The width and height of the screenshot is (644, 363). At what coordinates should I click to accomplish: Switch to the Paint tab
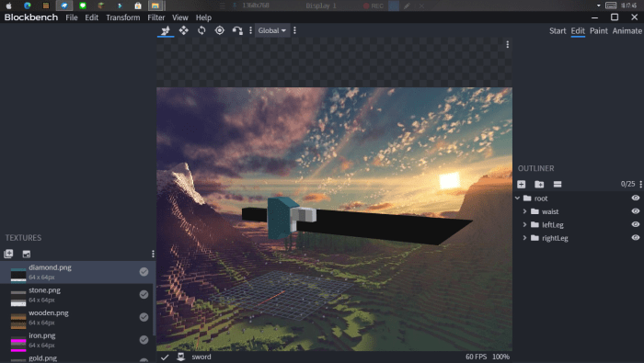[x=598, y=31]
